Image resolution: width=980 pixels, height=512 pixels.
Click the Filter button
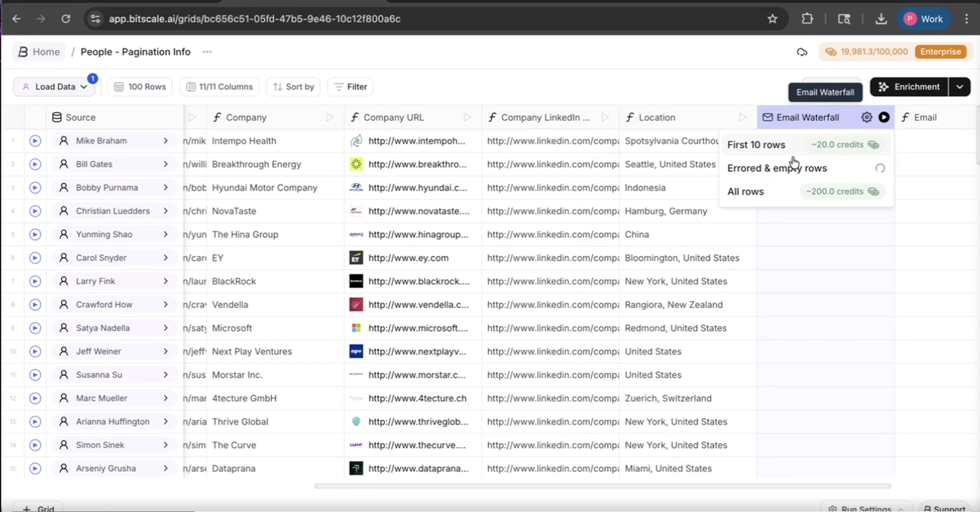(x=350, y=87)
